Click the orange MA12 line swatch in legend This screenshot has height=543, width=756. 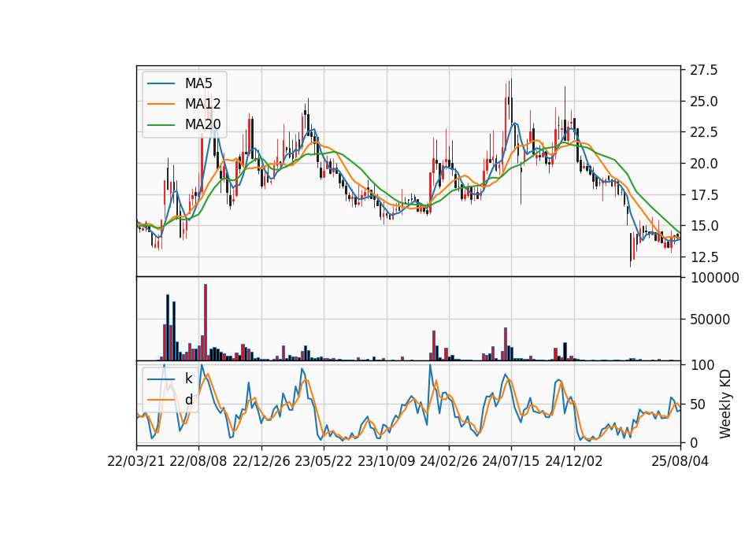click(x=161, y=104)
